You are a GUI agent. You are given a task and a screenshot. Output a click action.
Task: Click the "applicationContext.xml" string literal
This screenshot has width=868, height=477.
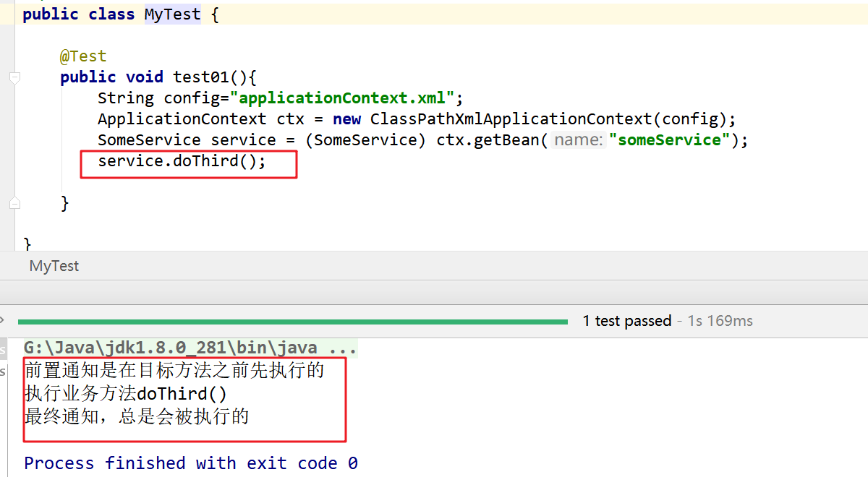341,98
